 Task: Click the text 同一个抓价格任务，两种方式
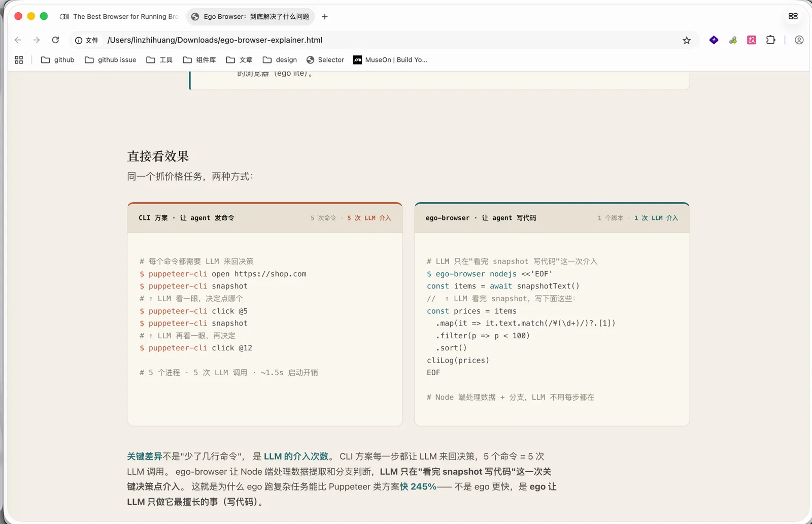[190, 177]
